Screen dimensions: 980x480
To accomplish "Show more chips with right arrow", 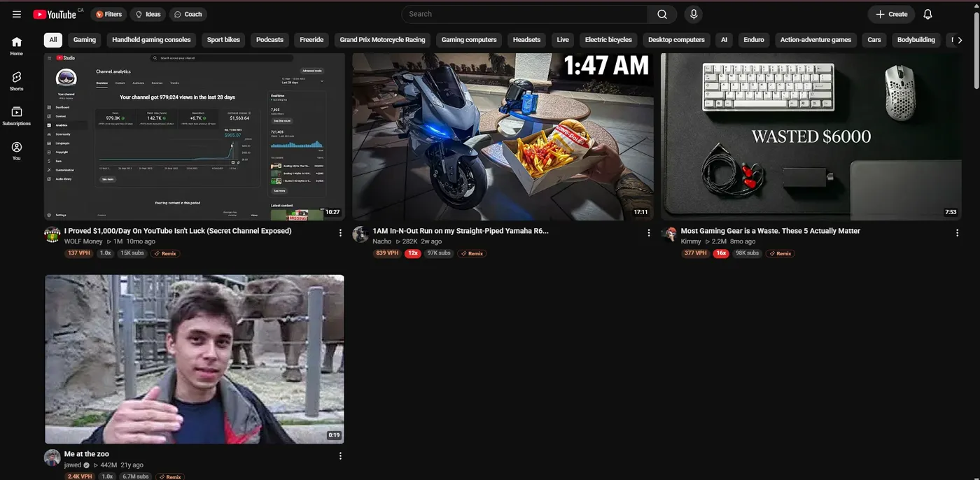I will (x=959, y=40).
